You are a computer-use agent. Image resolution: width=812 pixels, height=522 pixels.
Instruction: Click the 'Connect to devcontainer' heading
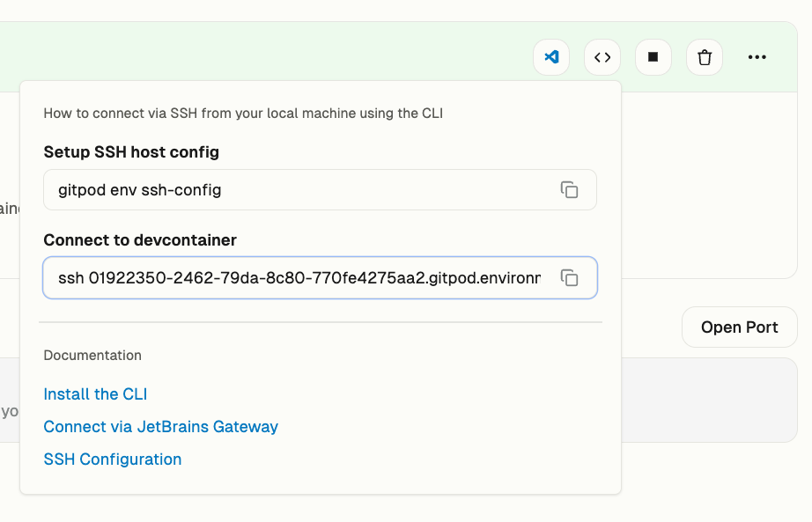(140, 240)
